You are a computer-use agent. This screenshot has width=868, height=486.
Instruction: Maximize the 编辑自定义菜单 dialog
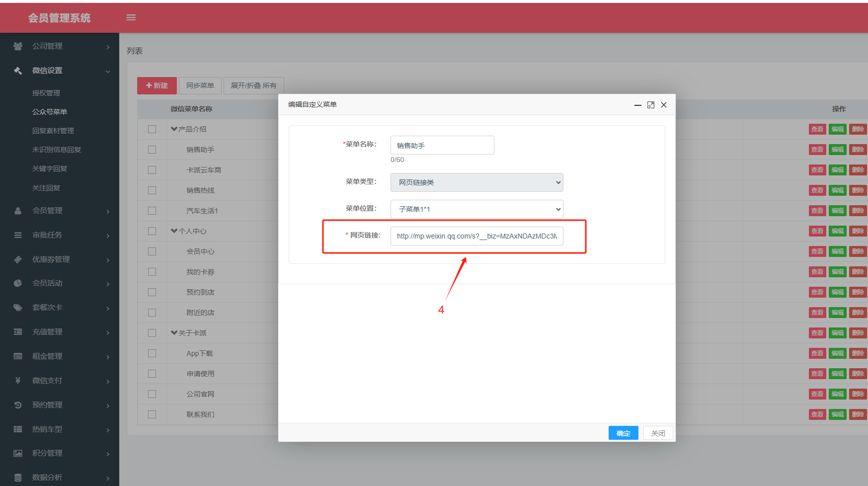pos(651,105)
